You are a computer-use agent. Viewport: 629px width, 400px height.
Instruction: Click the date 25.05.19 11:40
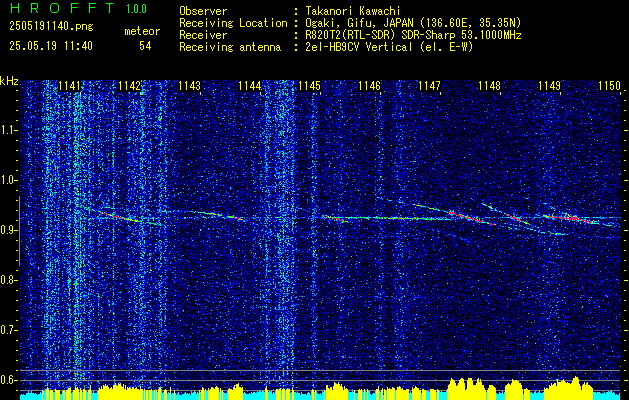coord(51,46)
